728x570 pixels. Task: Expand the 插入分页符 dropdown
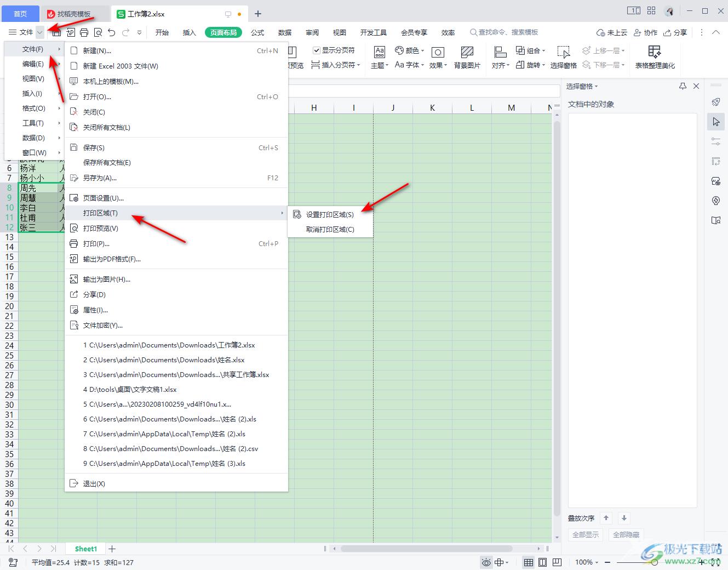(x=359, y=65)
